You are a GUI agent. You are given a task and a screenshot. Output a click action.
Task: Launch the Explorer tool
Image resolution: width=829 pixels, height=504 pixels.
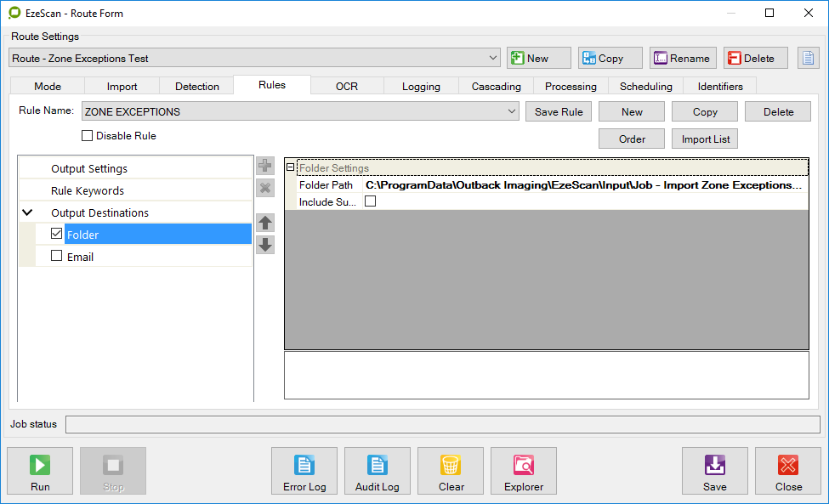tap(524, 471)
